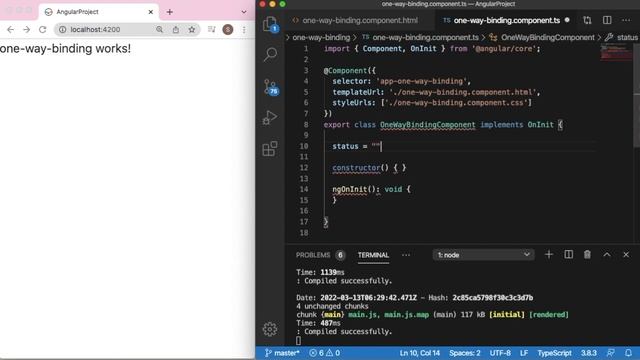The image size is (640, 360).
Task: Open the Extensions view
Action: (x=270, y=149)
